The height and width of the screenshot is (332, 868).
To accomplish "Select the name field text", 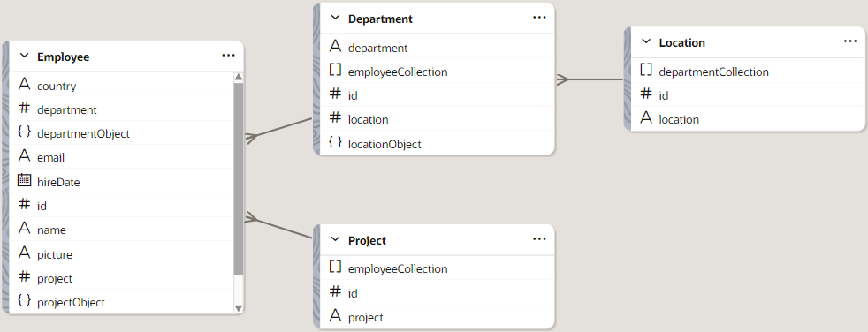I will 51,230.
